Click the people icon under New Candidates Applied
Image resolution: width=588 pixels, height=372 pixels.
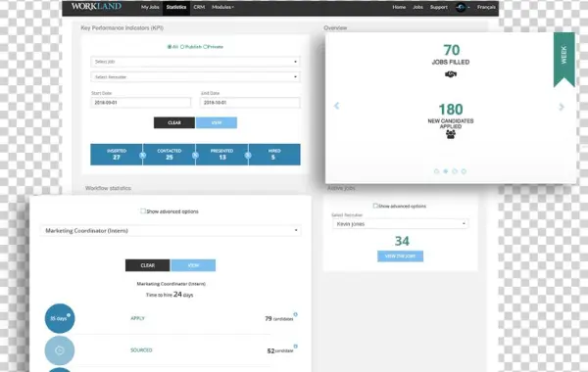[x=451, y=134]
